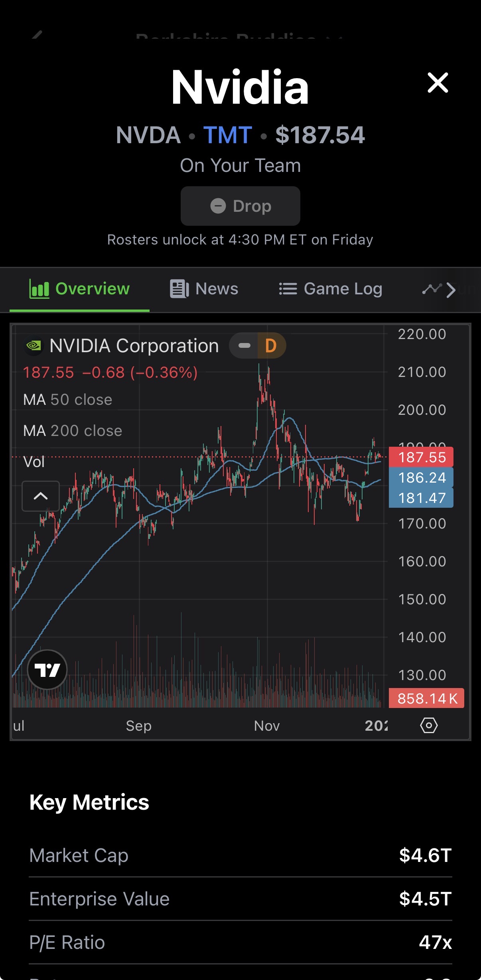Tap the list icon beside Game Log

click(288, 289)
